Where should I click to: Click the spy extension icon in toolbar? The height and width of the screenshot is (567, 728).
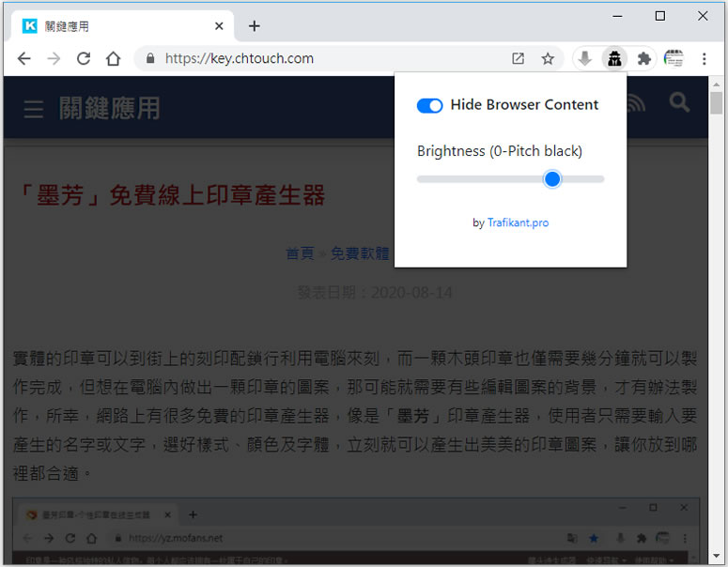[613, 58]
